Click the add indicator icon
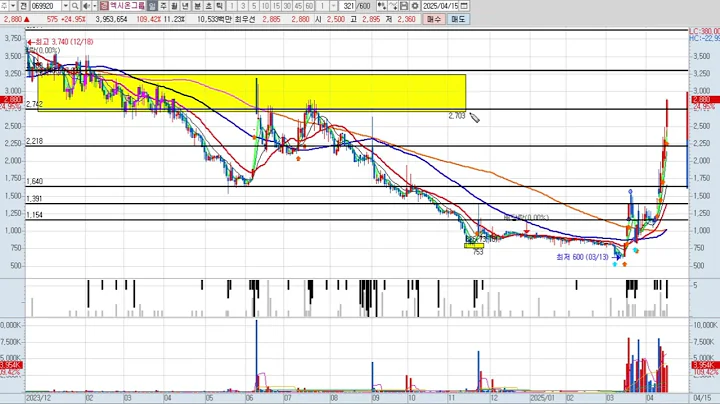Image resolution: width=720 pixels, height=404 pixels. [x=382, y=6]
